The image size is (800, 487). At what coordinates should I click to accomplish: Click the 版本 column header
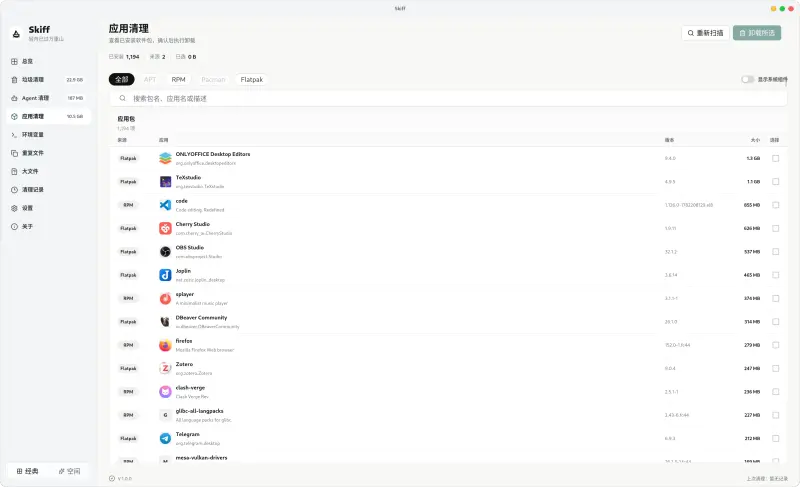(x=669, y=140)
